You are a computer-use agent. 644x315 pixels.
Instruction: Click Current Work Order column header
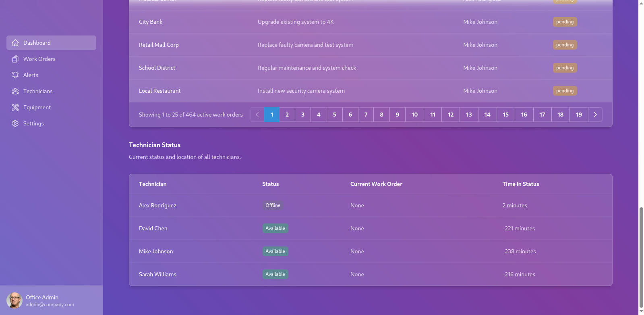tap(376, 184)
